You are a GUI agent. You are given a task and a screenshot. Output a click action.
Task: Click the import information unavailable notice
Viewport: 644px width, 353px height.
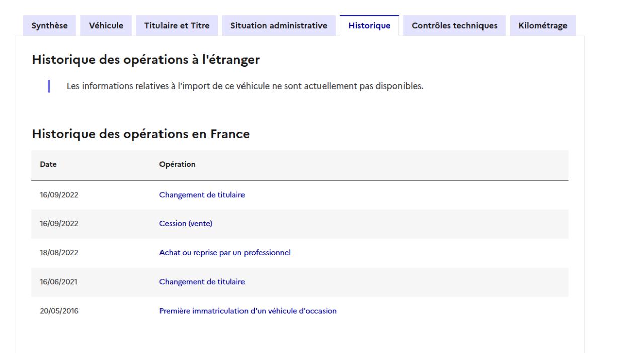[245, 86]
